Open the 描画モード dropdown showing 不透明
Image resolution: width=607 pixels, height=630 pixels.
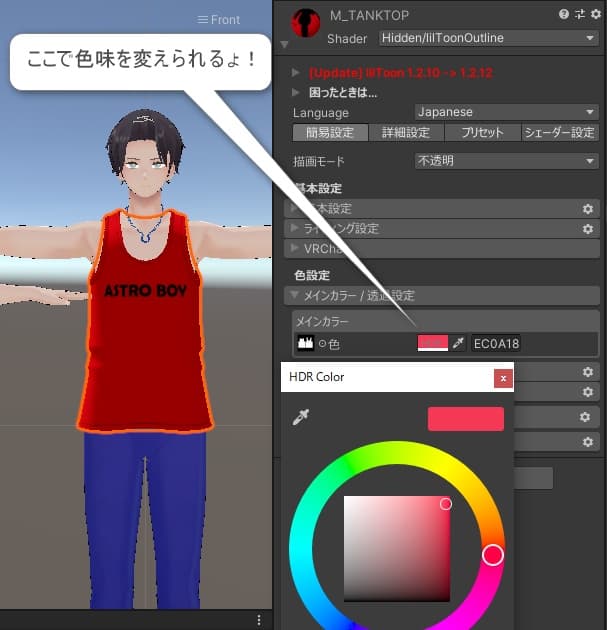point(506,161)
